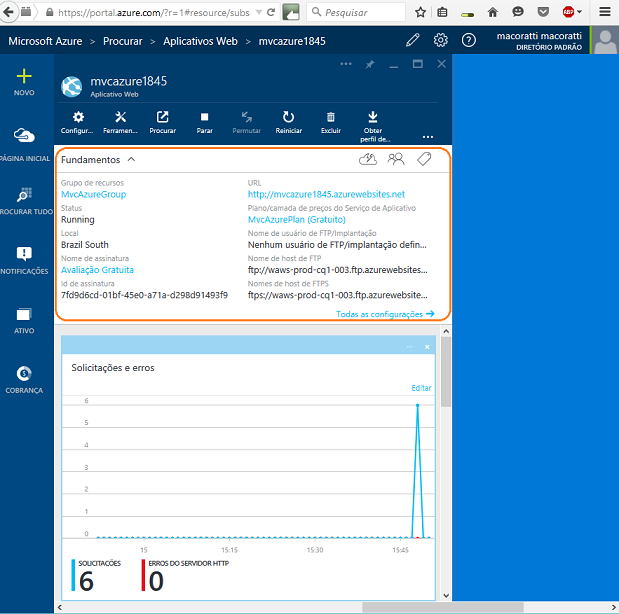
Task: Open Ferramentas tools icon
Action: point(120,117)
